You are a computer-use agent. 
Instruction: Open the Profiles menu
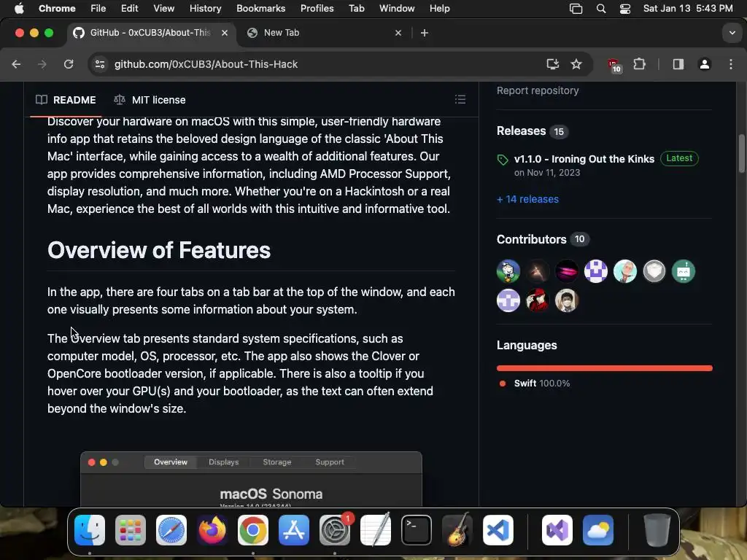[317, 9]
